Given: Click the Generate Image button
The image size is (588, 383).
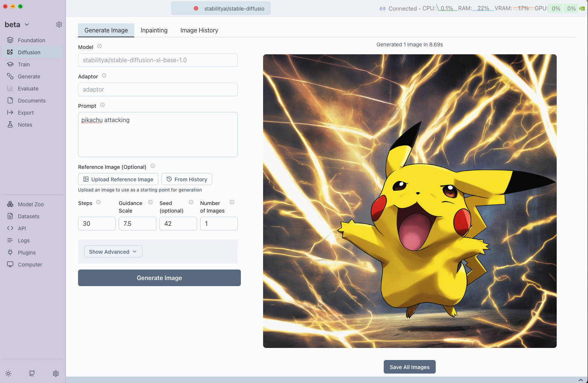Looking at the screenshot, I should click(159, 278).
